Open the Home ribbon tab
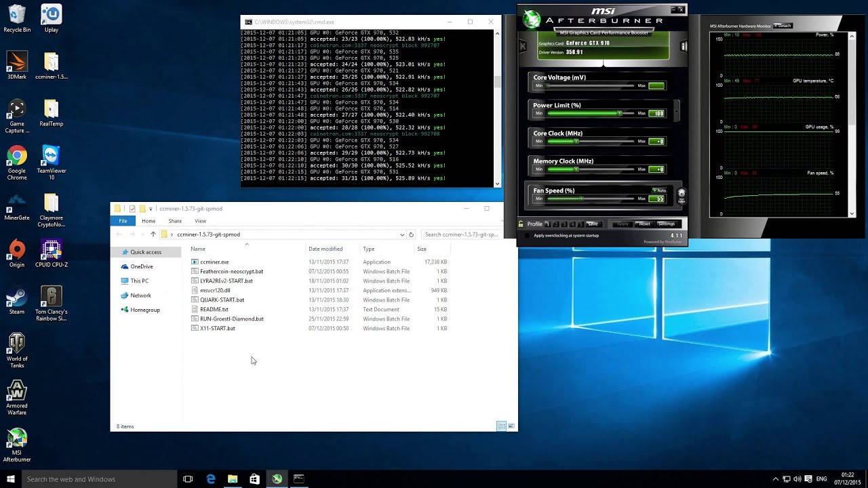Viewport: 868px width, 488px height. (x=149, y=221)
